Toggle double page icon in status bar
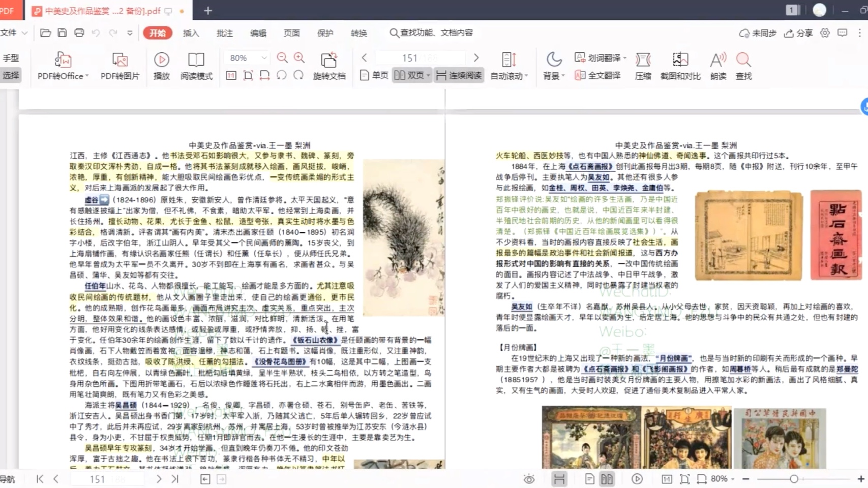Viewport: 868px width, 488px height. click(607, 479)
